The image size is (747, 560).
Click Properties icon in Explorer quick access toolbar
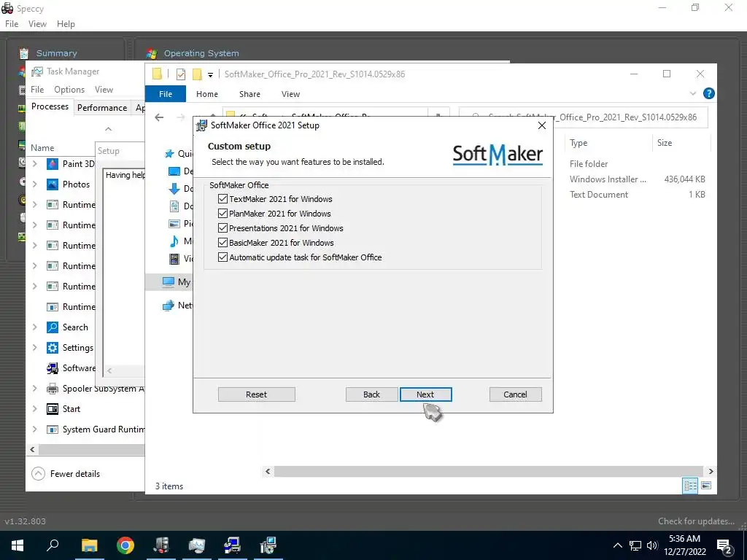(x=181, y=74)
